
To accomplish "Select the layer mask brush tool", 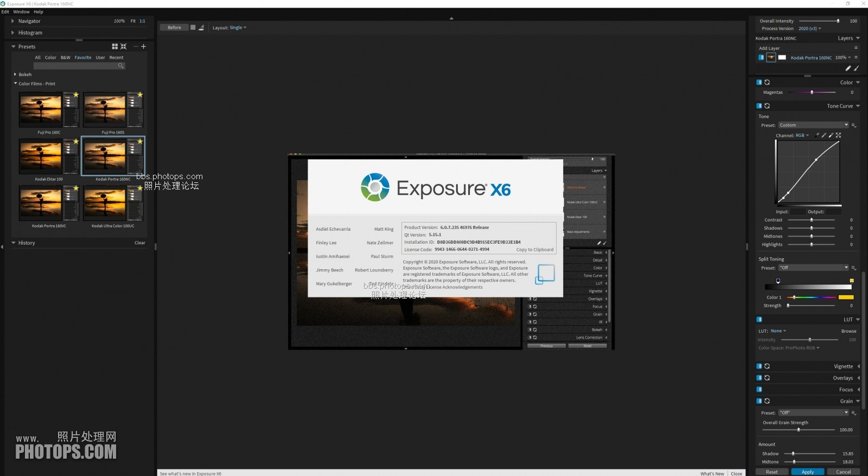I will [856, 68].
